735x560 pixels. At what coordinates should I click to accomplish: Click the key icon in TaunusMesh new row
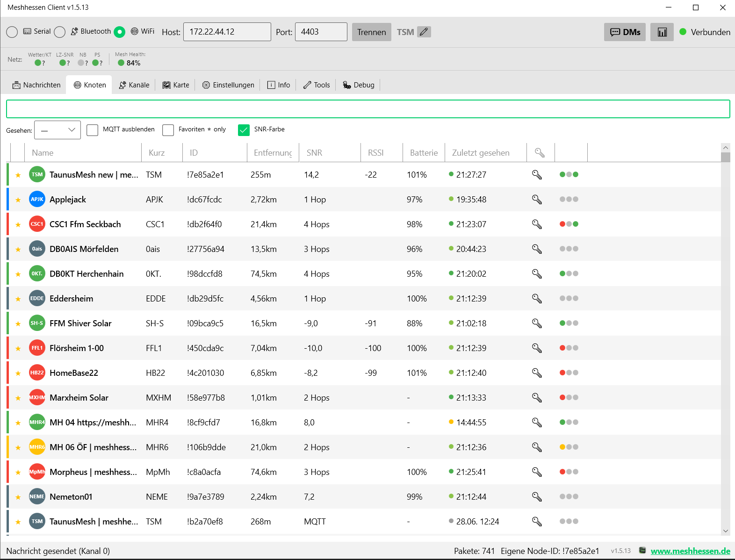[537, 175]
